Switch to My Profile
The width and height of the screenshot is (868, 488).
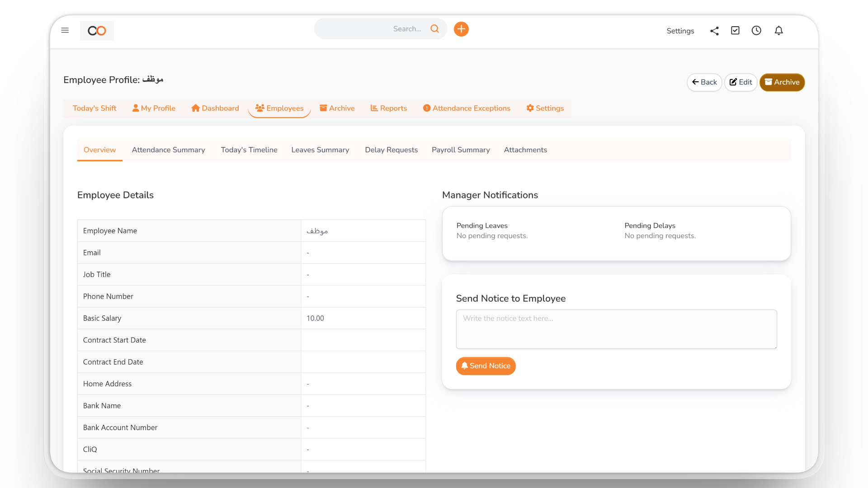click(153, 108)
